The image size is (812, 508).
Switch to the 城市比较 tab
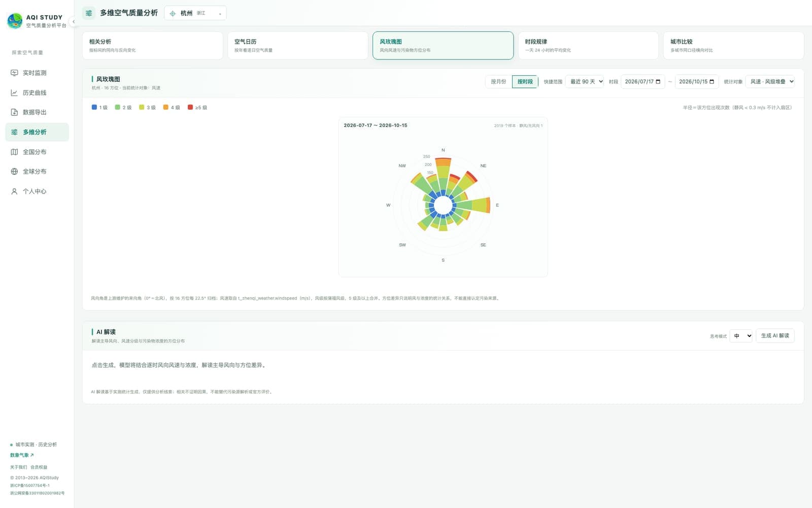[x=733, y=46]
